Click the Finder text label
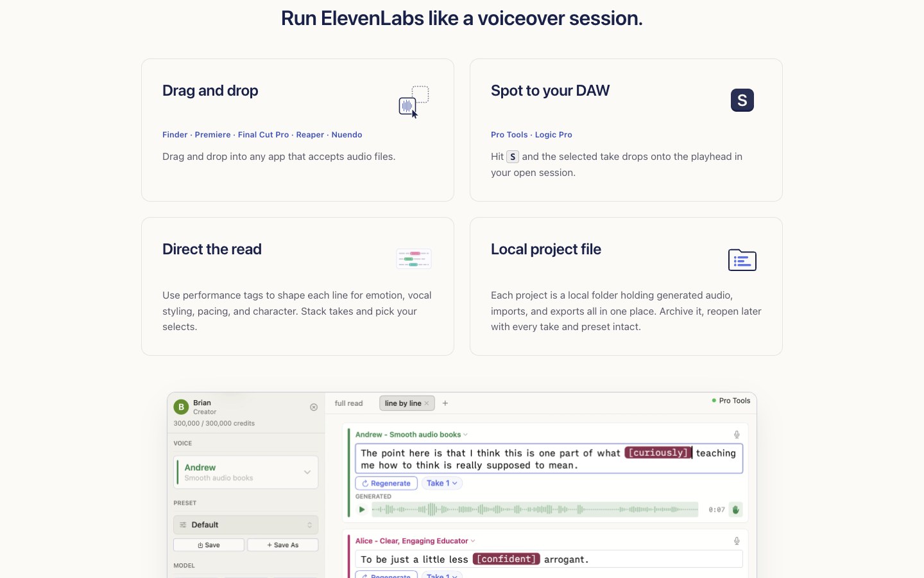This screenshot has height=578, width=924. point(175,135)
